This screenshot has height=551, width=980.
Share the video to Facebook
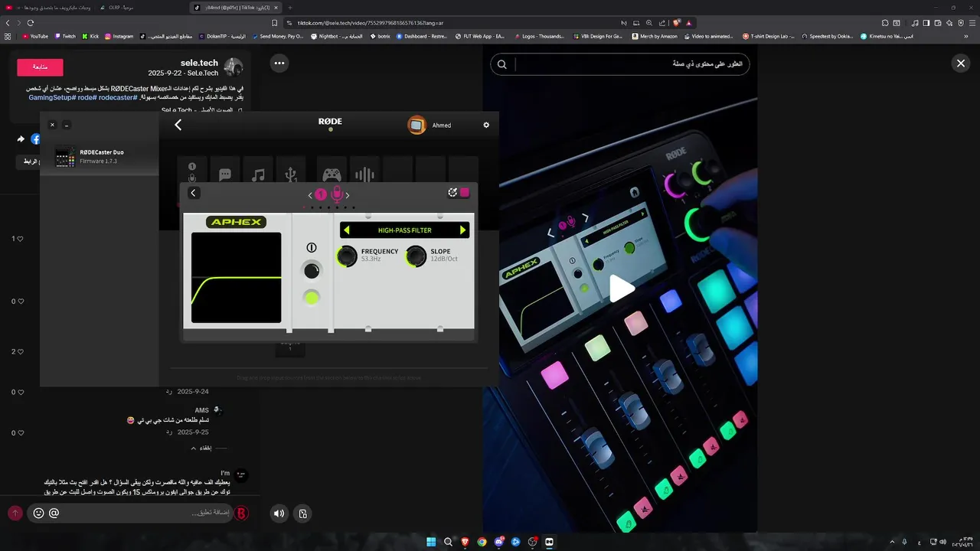click(x=35, y=139)
